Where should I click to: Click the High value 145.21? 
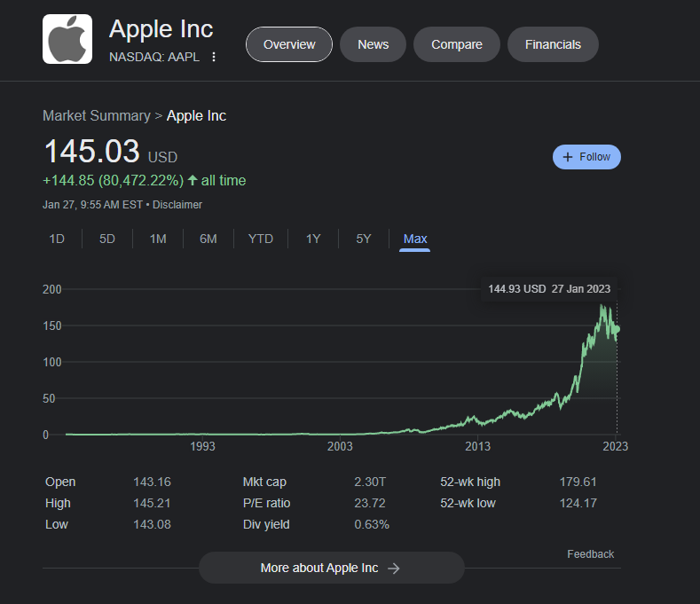(152, 503)
